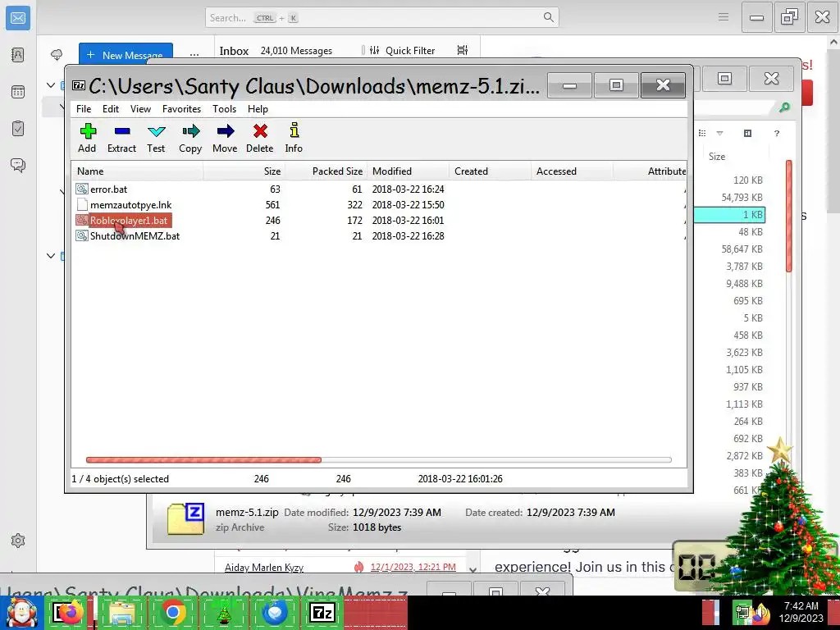Open the Address Book sidebar icon
This screenshot has width=840, height=630.
(18, 55)
